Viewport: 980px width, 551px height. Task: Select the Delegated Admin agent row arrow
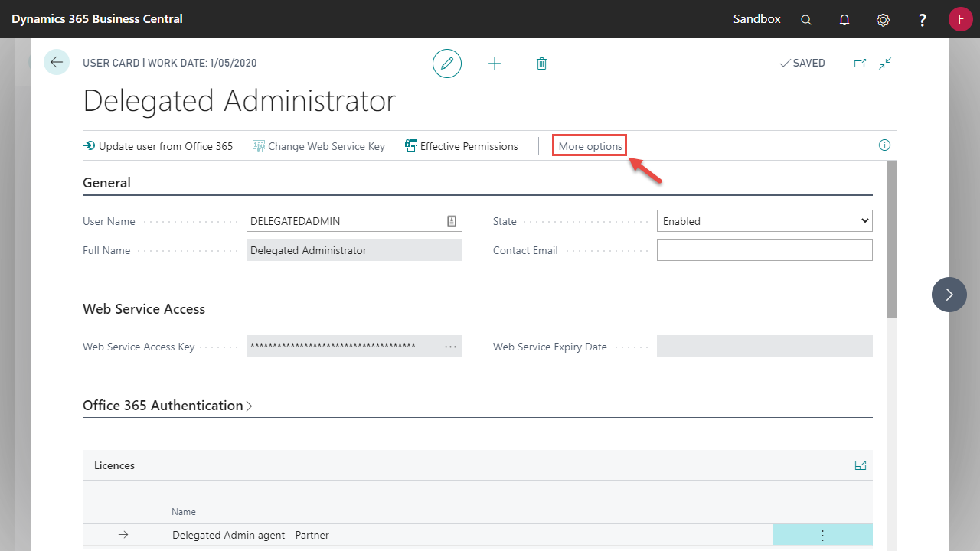123,535
